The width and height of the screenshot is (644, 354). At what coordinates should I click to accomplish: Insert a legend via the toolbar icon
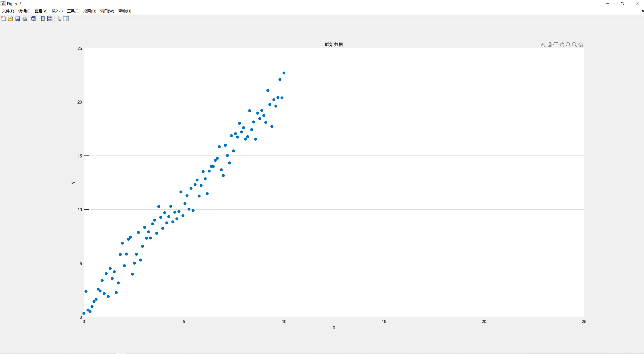pyautogui.click(x=50, y=19)
